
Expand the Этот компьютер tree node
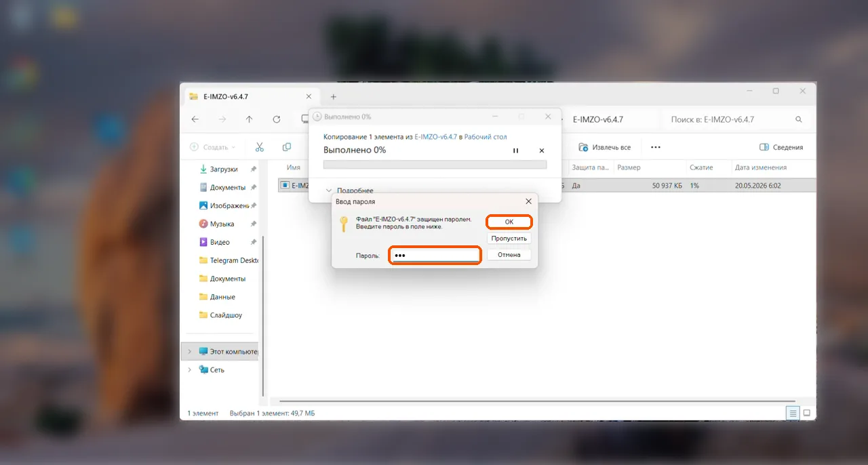pyautogui.click(x=189, y=352)
